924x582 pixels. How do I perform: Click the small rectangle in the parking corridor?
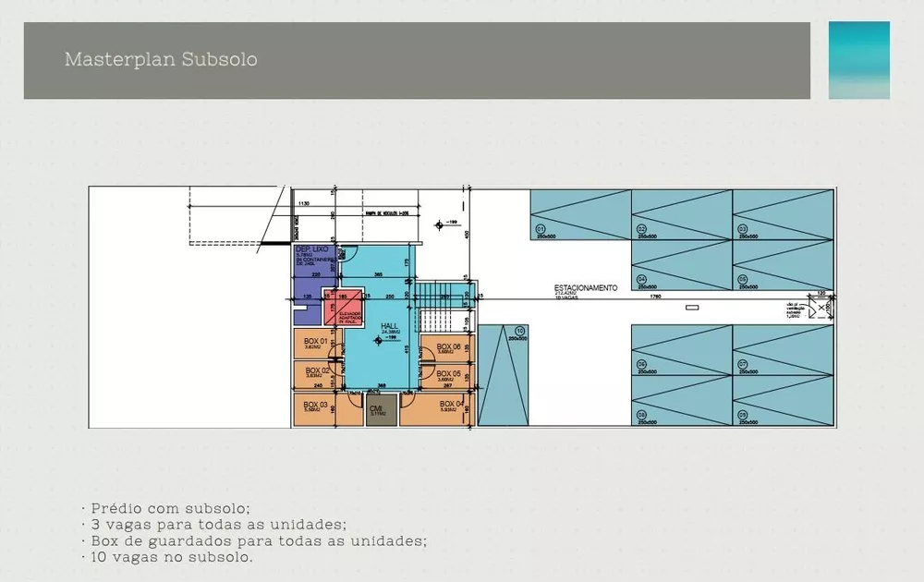(x=692, y=308)
